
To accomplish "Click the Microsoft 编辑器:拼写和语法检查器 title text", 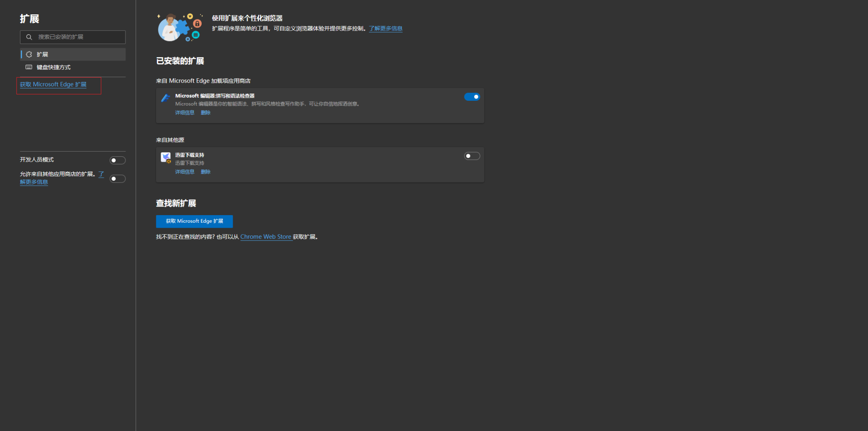I will click(215, 96).
